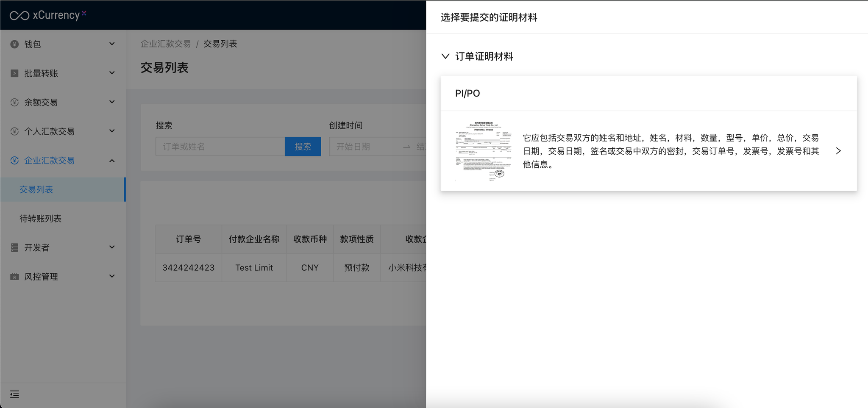Screen dimensions: 868x408
Task: Click the Test Limit table cell
Action: (x=254, y=268)
